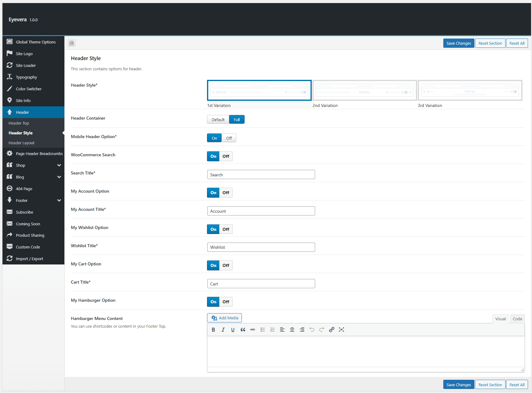Click top Save Changes button
This screenshot has height=393, width=532.
point(459,43)
